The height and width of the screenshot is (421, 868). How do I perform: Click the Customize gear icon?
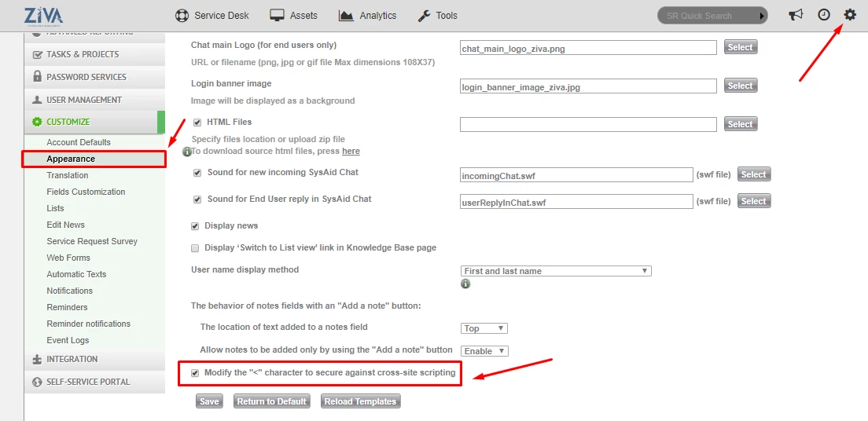tap(37, 123)
